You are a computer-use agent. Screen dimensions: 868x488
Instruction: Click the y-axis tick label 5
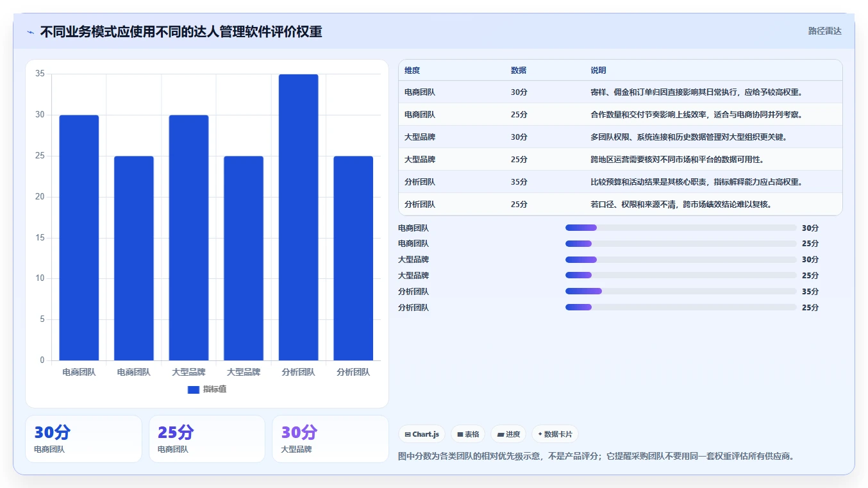tap(42, 319)
